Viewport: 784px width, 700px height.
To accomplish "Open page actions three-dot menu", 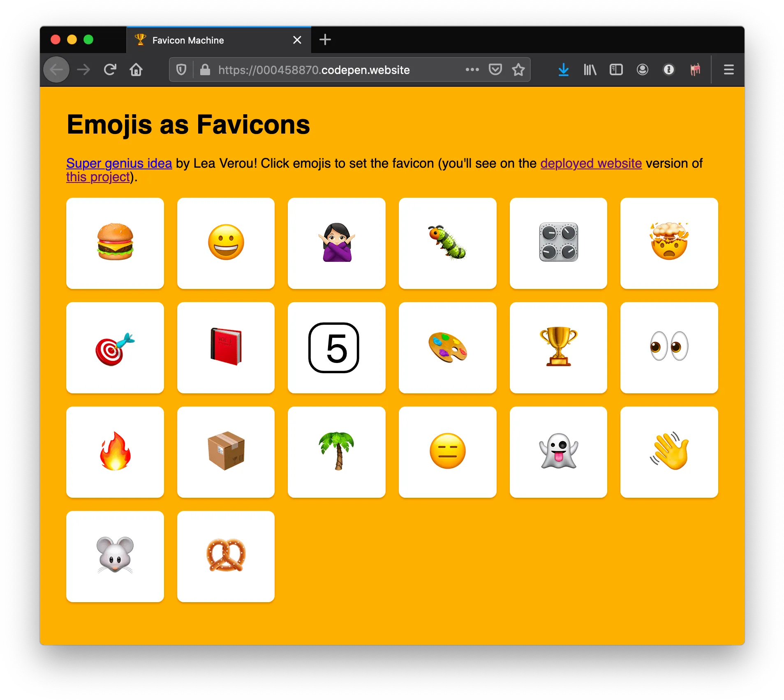I will pos(472,70).
